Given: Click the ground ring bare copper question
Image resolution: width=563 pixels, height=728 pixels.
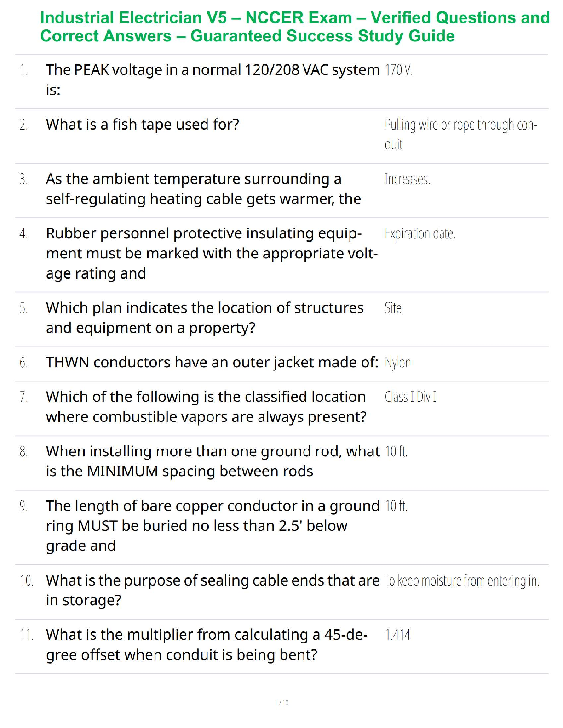Looking at the screenshot, I should (213, 526).
